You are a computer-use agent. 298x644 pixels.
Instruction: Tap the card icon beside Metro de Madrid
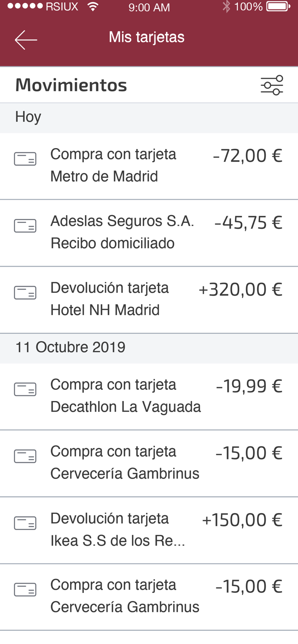point(26,159)
